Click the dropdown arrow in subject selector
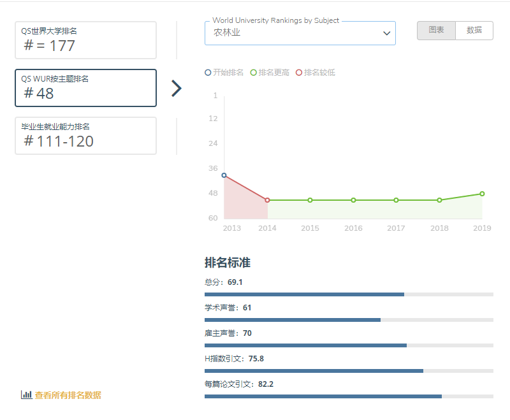Image resolution: width=510 pixels, height=420 pixels. point(386,33)
